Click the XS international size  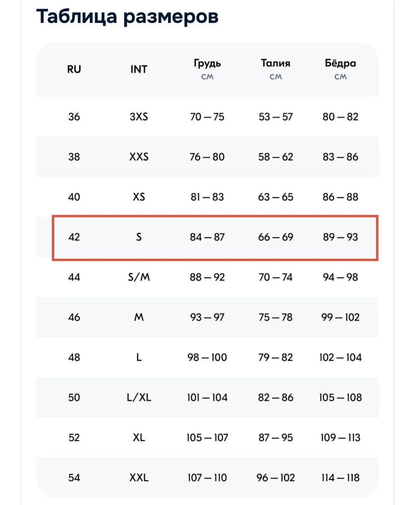139,197
